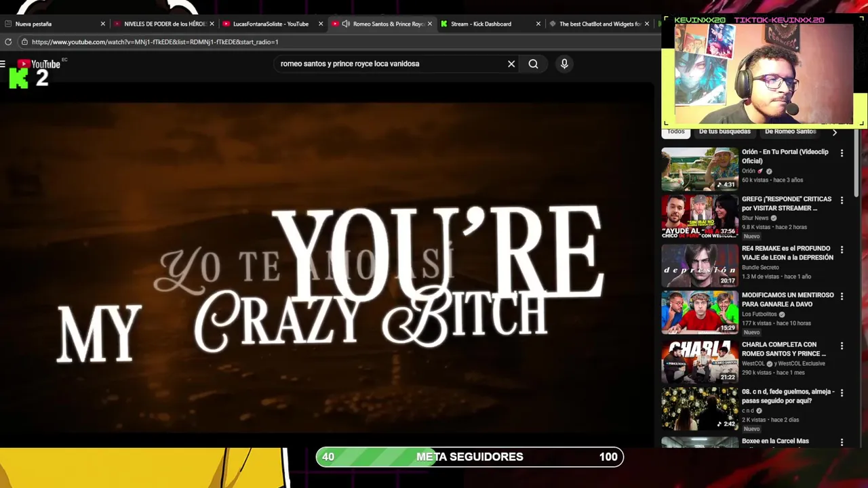Click the Nuevo badge under Shur News

(x=751, y=237)
